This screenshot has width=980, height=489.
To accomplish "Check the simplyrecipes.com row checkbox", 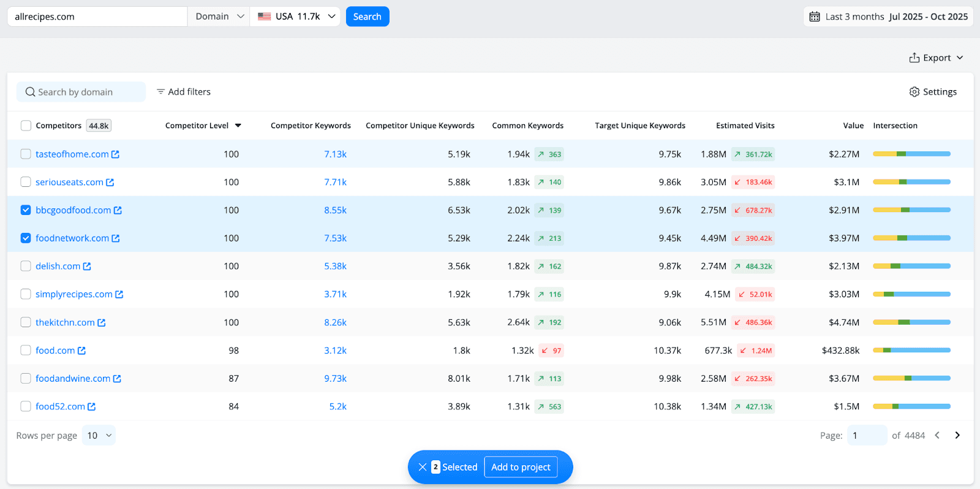I will click(26, 295).
